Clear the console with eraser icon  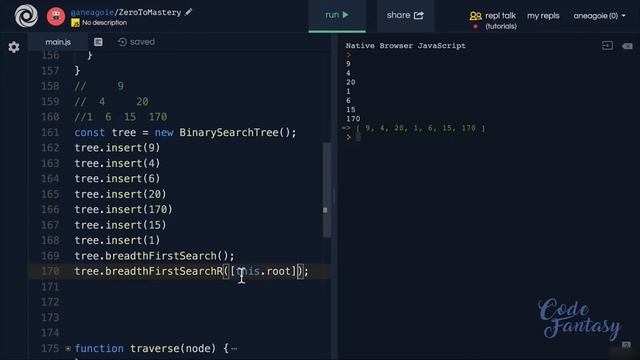click(x=627, y=46)
